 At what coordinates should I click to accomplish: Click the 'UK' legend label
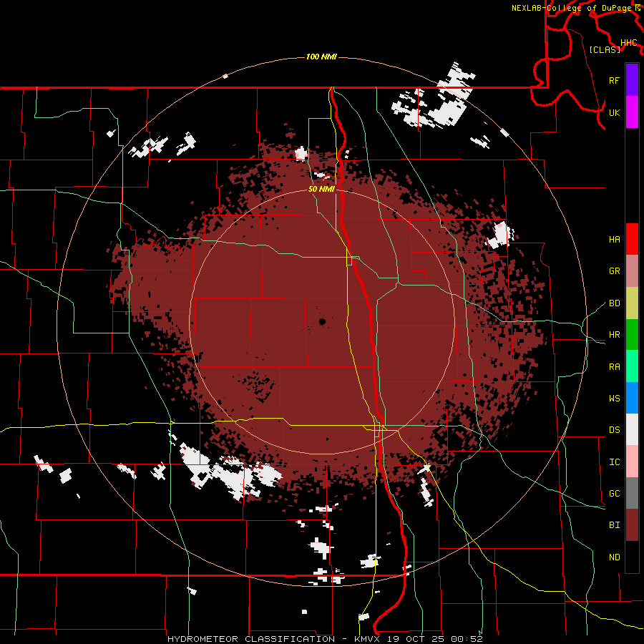[614, 112]
